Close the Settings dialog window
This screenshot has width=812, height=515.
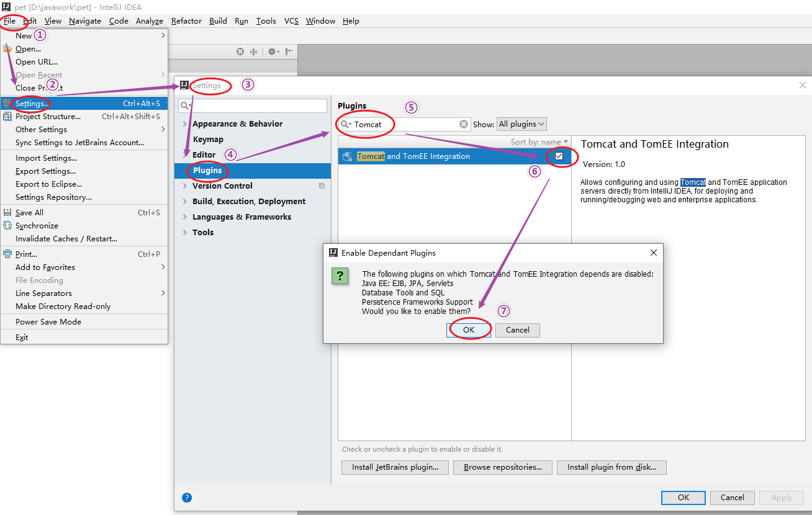click(x=803, y=85)
